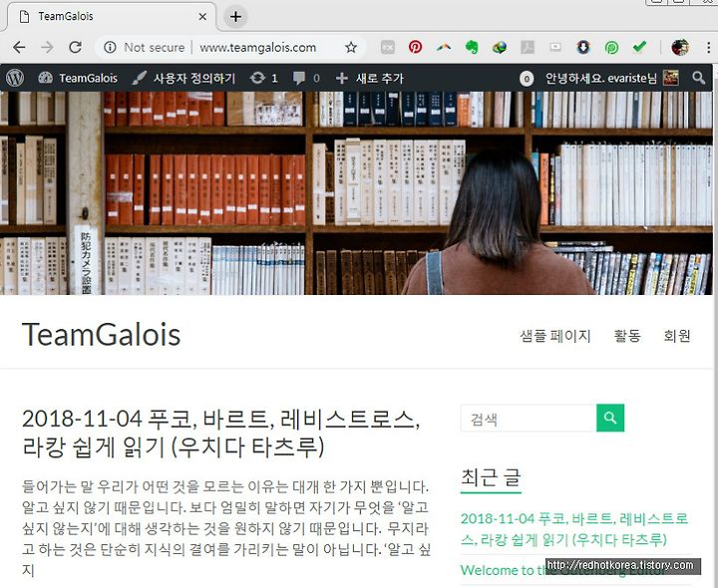Bookmark this page with the star icon
This screenshot has width=718, height=588.
351,47
